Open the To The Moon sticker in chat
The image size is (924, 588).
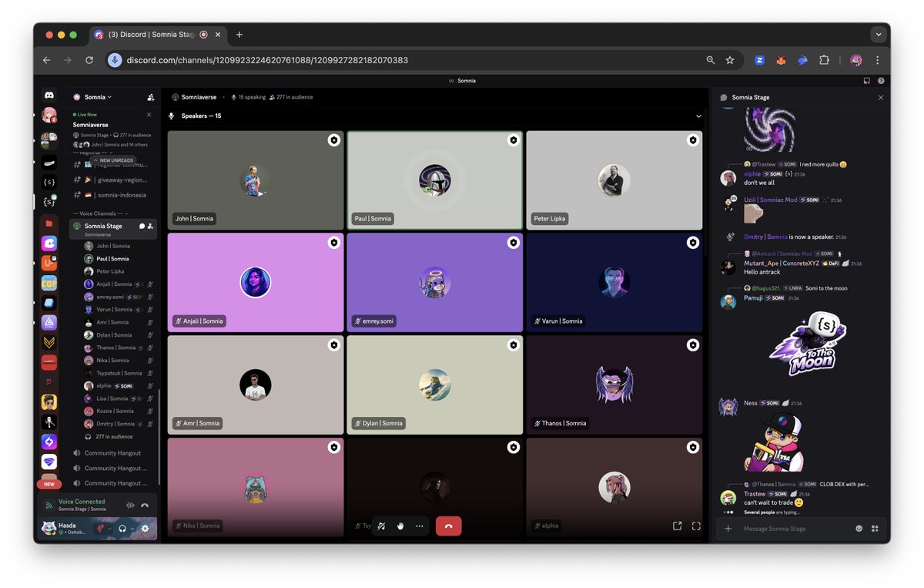click(x=805, y=344)
